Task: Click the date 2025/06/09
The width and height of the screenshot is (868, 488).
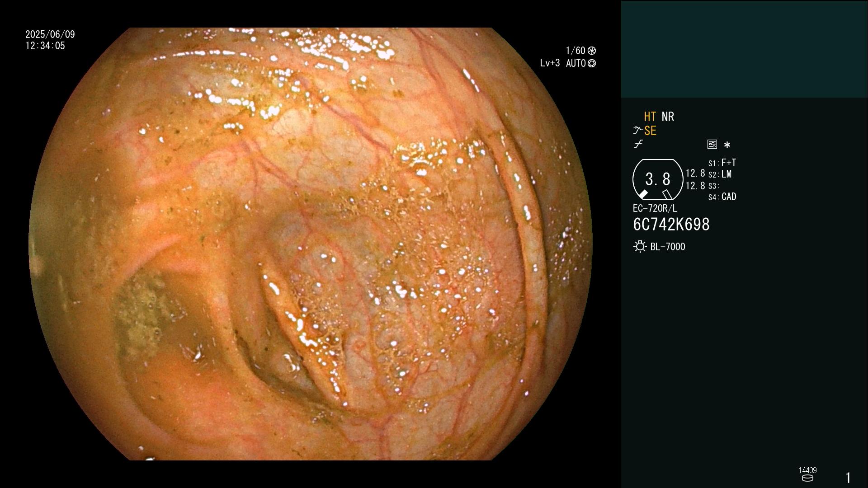Action: pos(50,34)
